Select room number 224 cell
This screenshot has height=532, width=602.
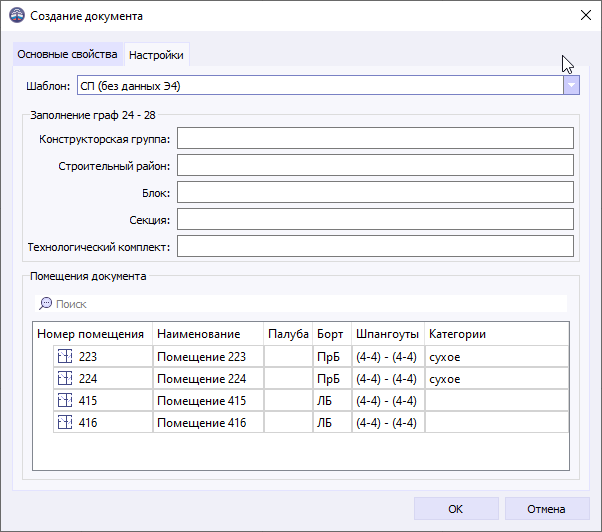[x=103, y=378]
